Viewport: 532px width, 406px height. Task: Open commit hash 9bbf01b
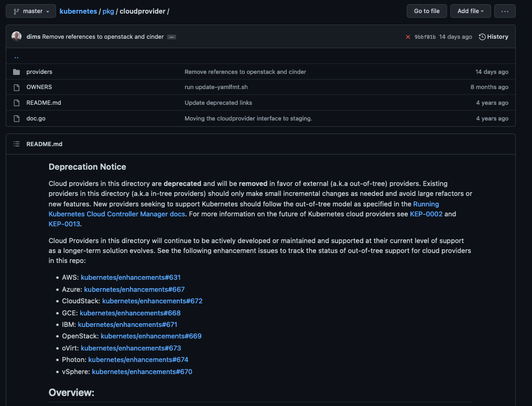pyautogui.click(x=425, y=37)
